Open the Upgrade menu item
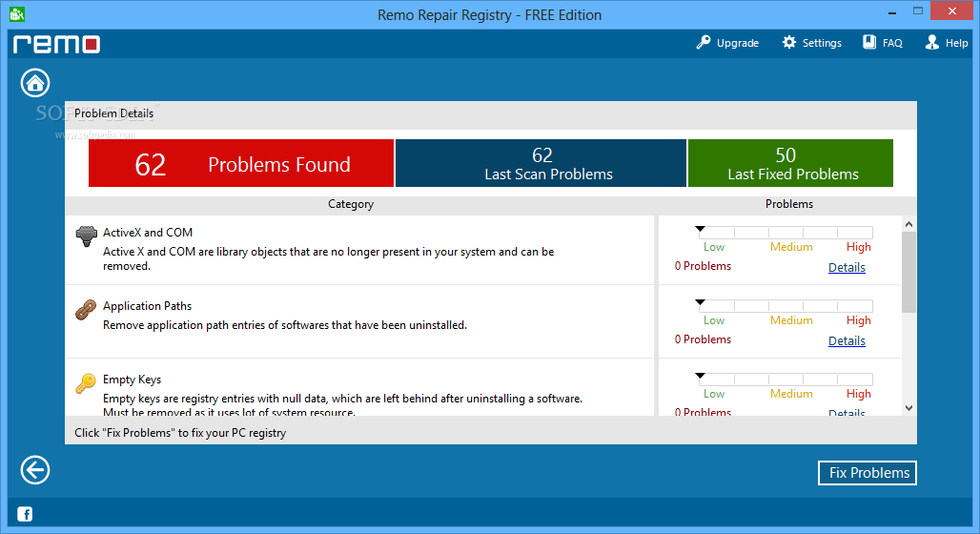The height and width of the screenshot is (534, 980). pyautogui.click(x=727, y=43)
